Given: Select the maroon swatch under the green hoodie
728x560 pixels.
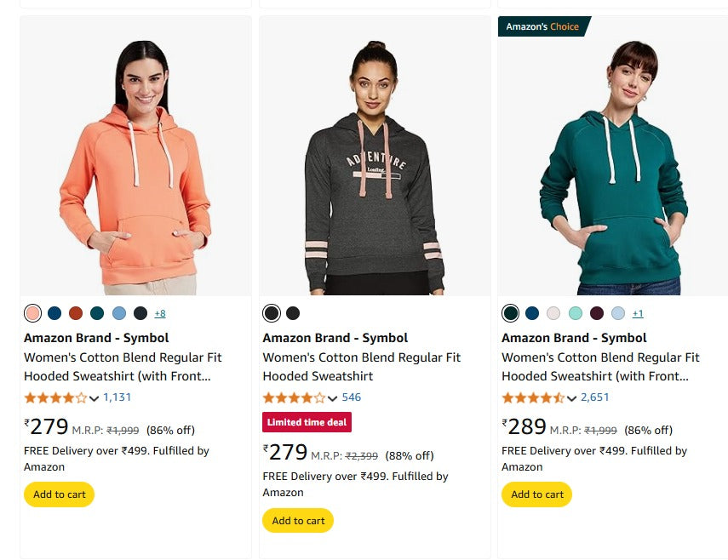Looking at the screenshot, I should [x=597, y=313].
